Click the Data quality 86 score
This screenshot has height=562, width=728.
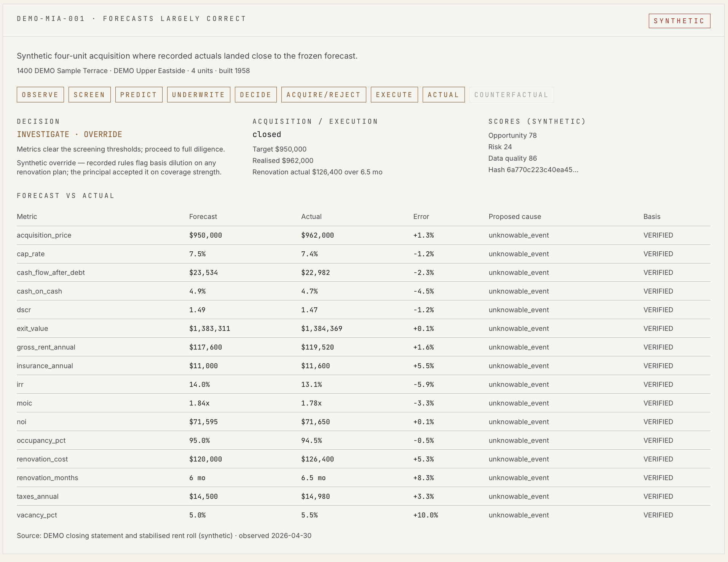[512, 158]
